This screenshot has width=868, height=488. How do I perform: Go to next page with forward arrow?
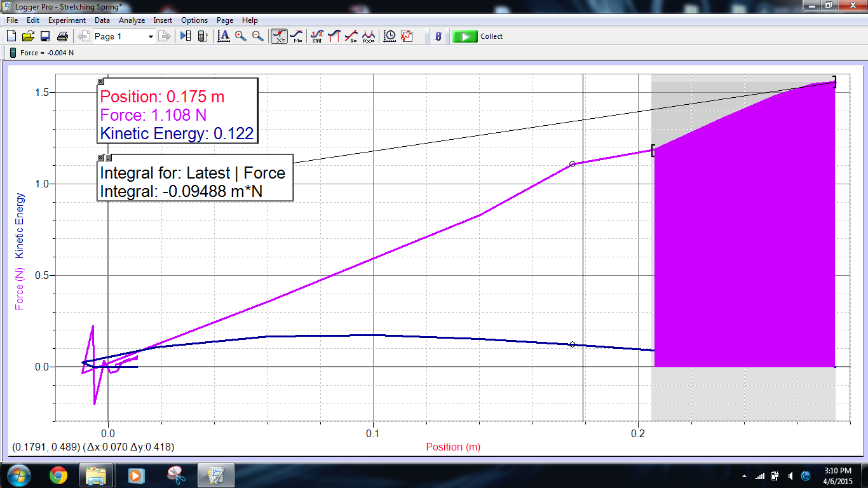pyautogui.click(x=165, y=36)
